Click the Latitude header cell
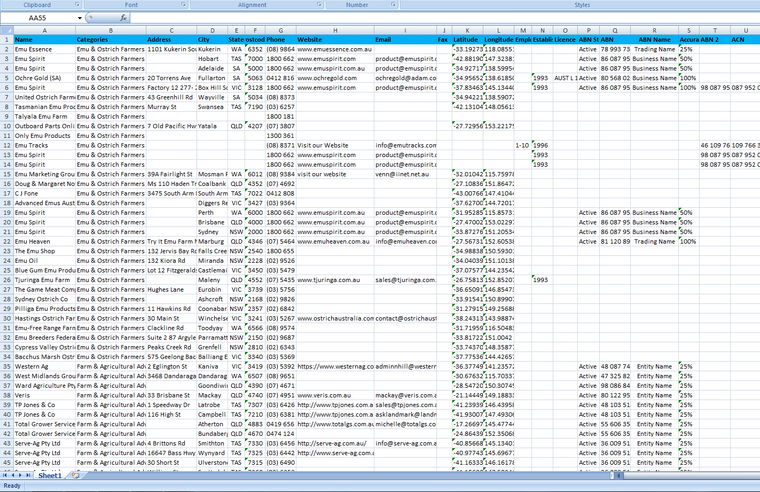The height and width of the screenshot is (492, 760). [x=467, y=39]
